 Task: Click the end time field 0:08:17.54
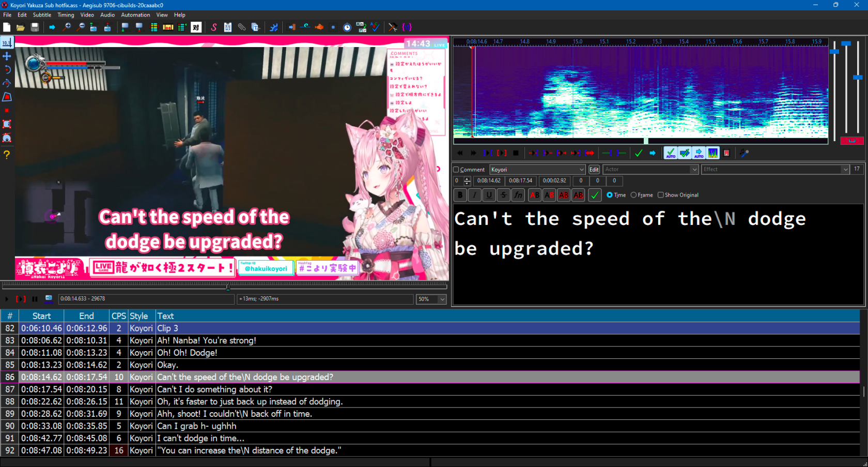(x=520, y=181)
